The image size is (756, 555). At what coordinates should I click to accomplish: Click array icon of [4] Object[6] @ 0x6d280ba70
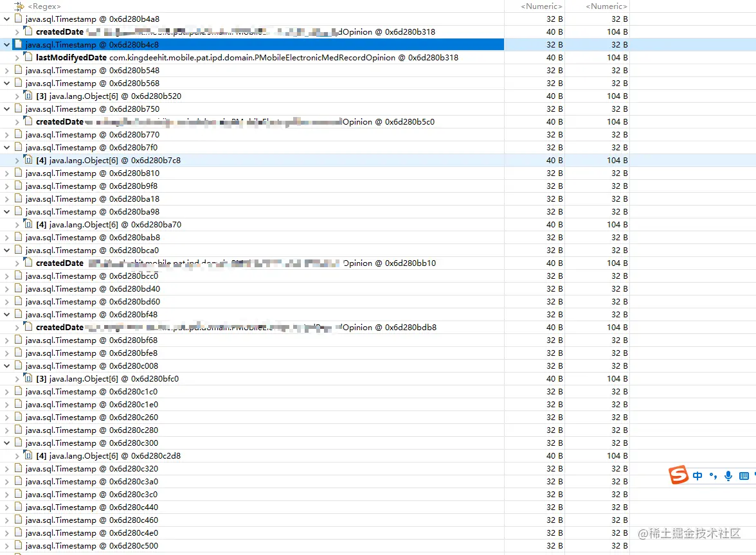click(x=28, y=224)
